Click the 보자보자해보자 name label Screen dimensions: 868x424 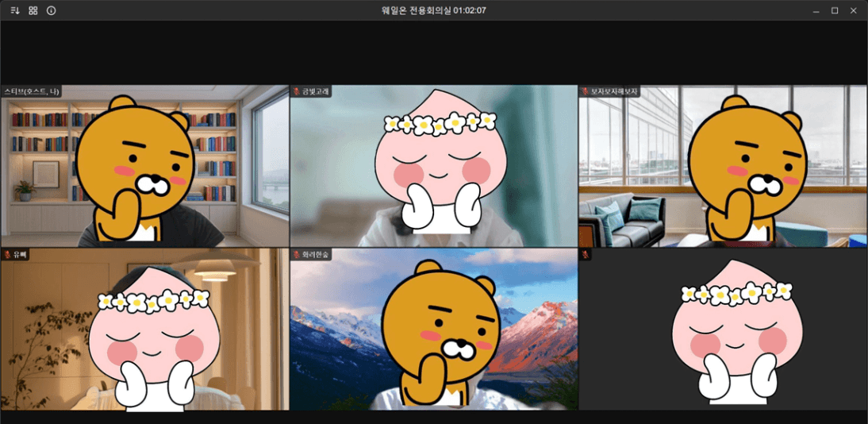(x=614, y=91)
